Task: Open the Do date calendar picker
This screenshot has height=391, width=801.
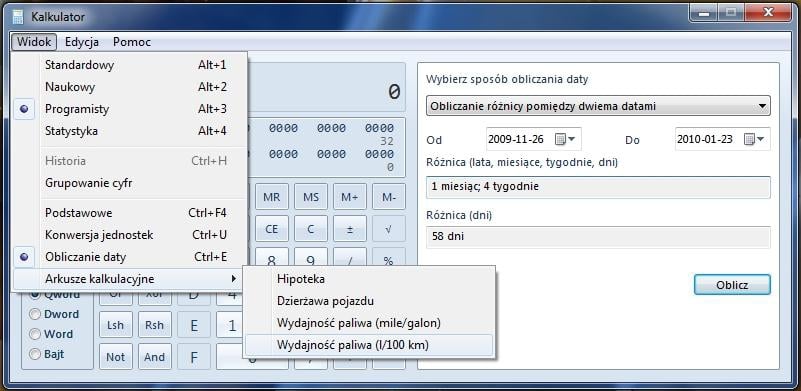Action: pos(754,139)
